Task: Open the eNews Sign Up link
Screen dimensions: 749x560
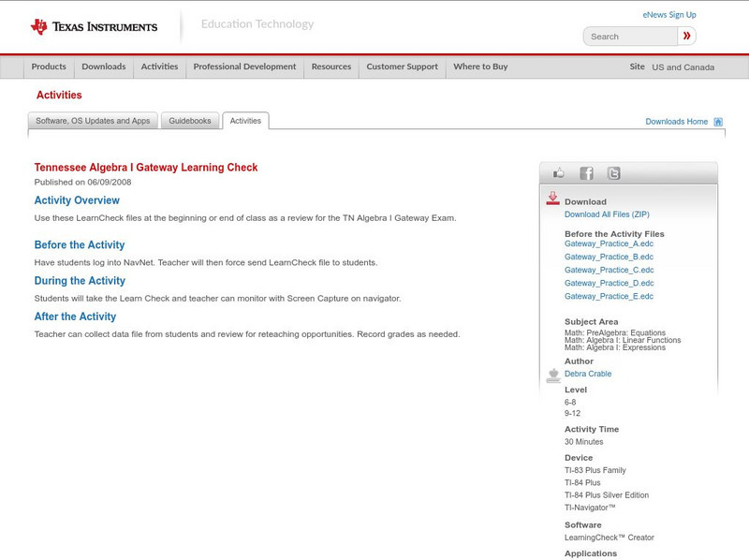Action: [x=669, y=14]
